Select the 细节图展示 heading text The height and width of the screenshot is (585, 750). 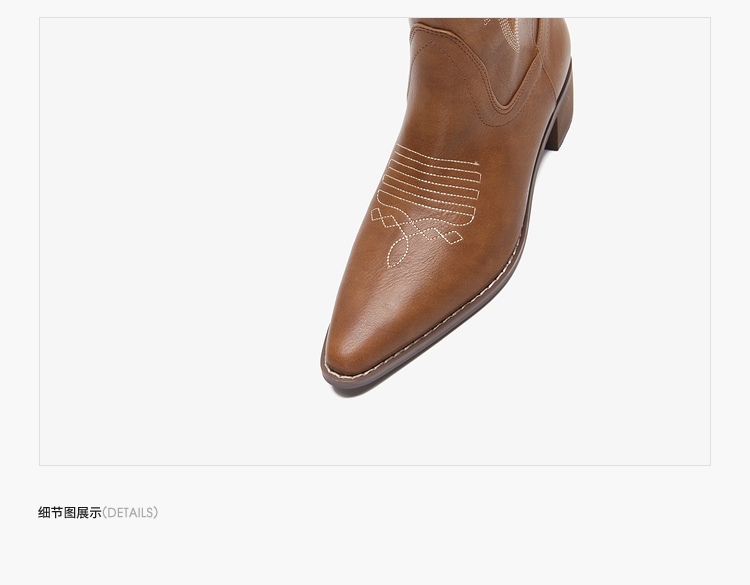coord(70,513)
